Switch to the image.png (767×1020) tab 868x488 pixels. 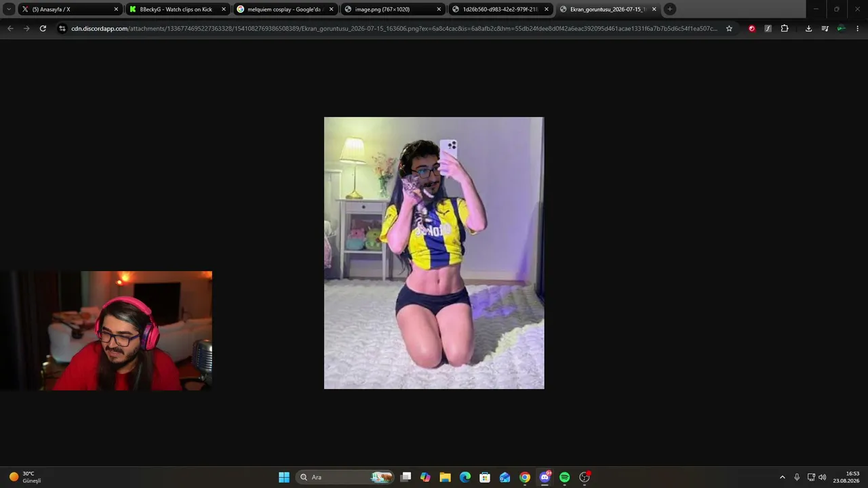point(393,9)
